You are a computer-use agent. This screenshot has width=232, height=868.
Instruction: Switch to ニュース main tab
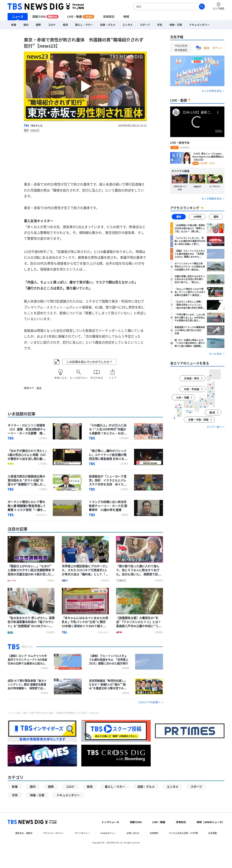tap(18, 16)
